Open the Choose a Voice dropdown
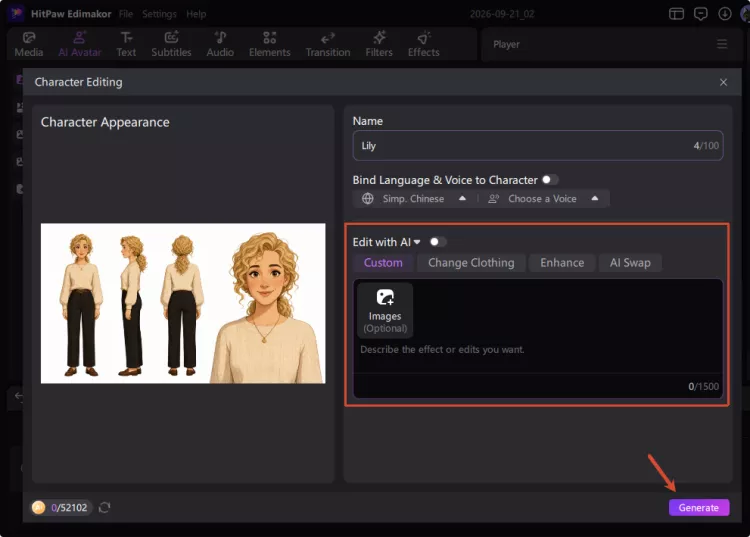The image size is (750, 537). tap(543, 198)
